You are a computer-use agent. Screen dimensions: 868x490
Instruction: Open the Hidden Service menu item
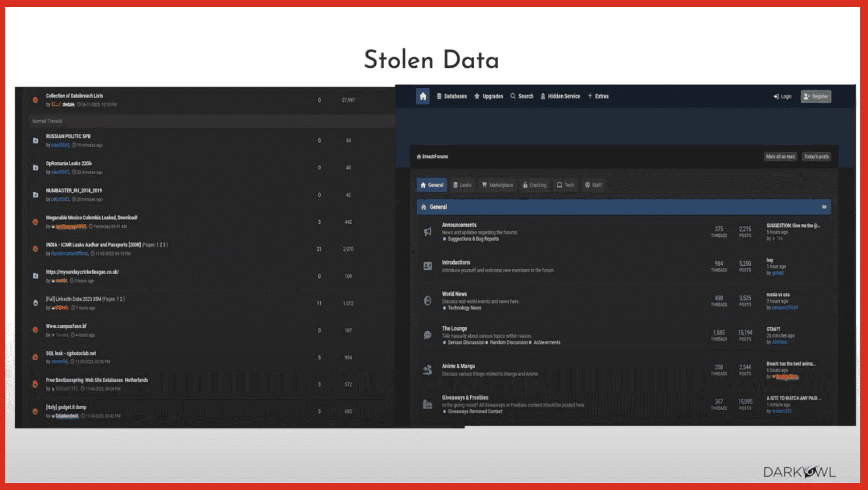(560, 97)
